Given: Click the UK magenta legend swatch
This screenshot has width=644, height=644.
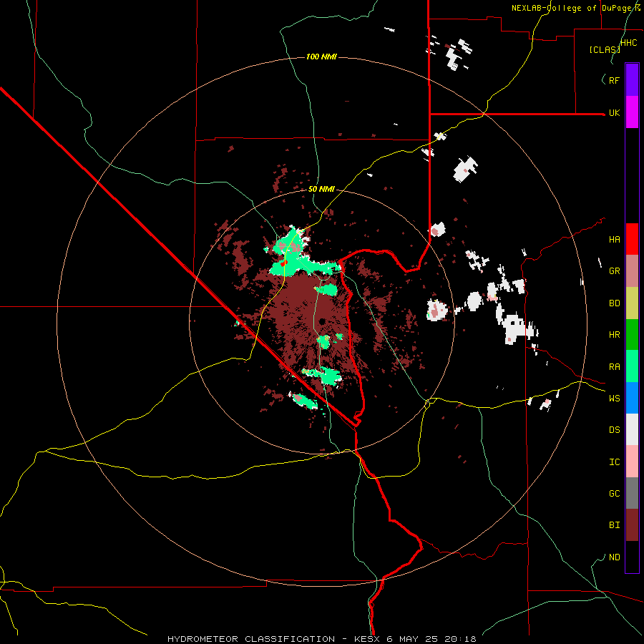Looking at the screenshot, I should click(x=632, y=112).
